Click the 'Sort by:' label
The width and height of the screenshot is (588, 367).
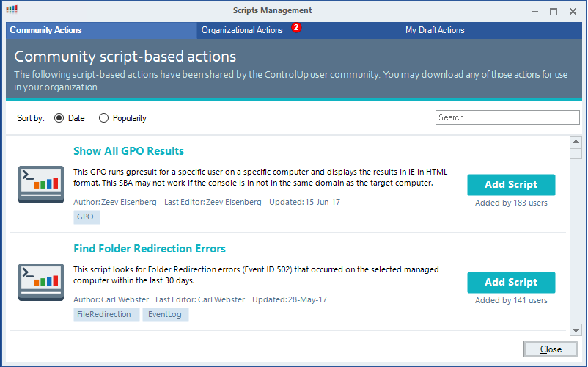31,118
